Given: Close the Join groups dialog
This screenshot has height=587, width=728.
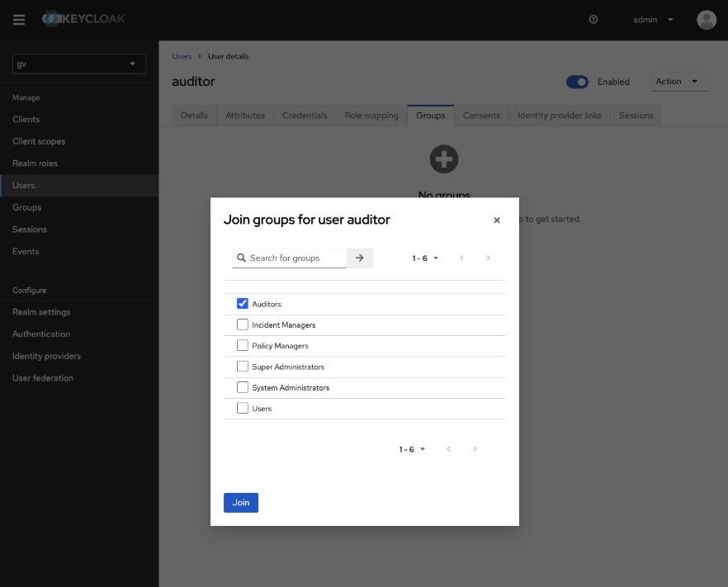Looking at the screenshot, I should 497,220.
